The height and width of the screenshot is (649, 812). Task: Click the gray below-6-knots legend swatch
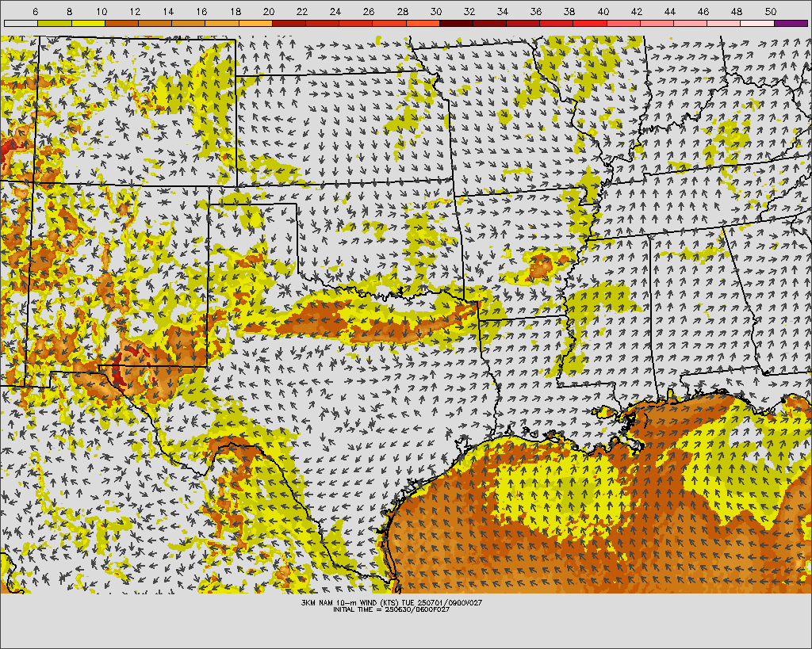point(21,23)
